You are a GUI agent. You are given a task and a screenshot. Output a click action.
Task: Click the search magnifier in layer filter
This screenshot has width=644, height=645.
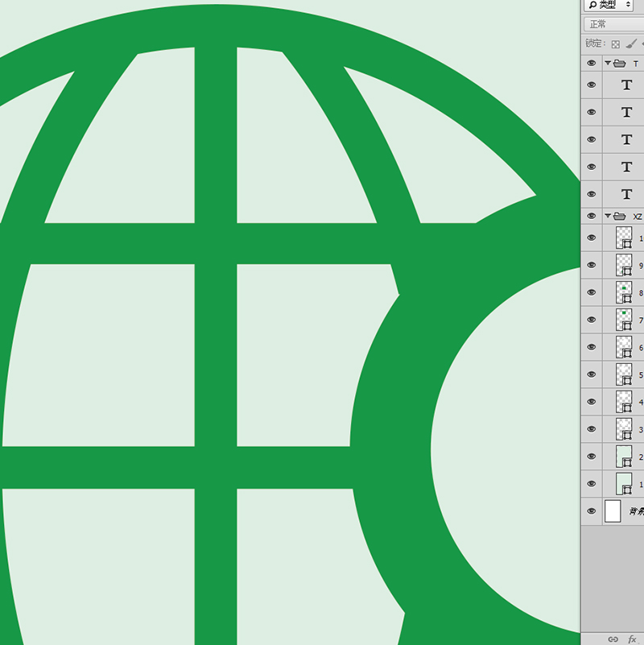coord(592,5)
